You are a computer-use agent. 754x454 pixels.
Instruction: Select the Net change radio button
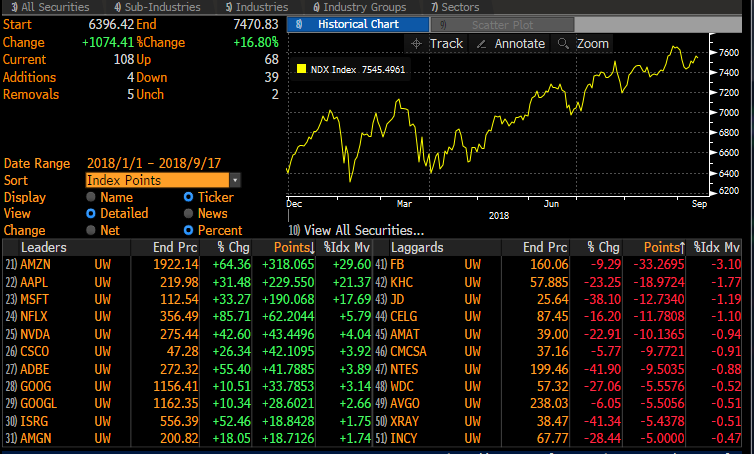point(91,230)
